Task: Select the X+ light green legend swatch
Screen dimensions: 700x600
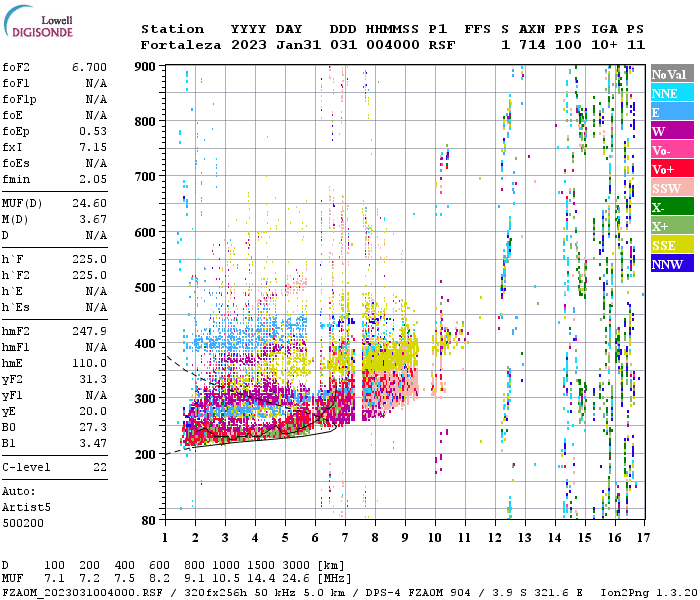Action: [672, 225]
